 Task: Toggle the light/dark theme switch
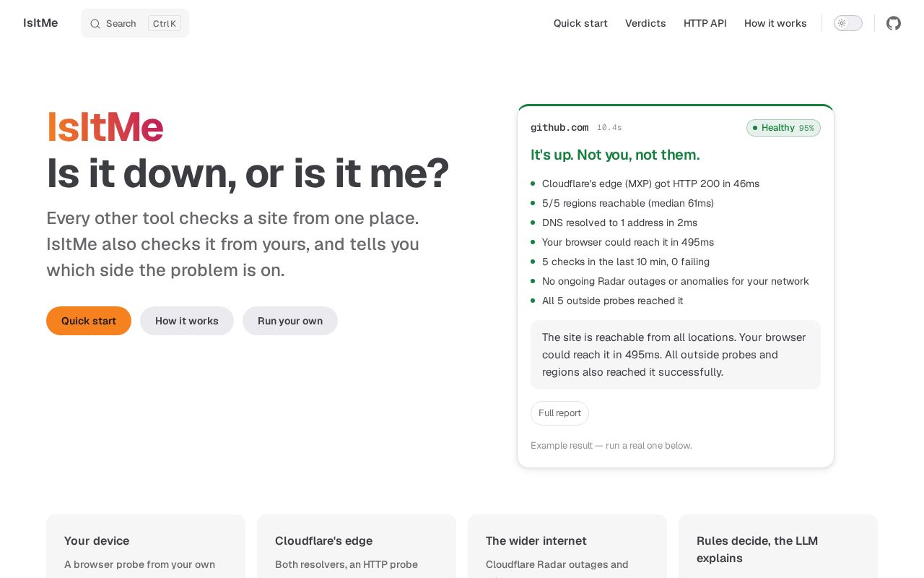[848, 23]
